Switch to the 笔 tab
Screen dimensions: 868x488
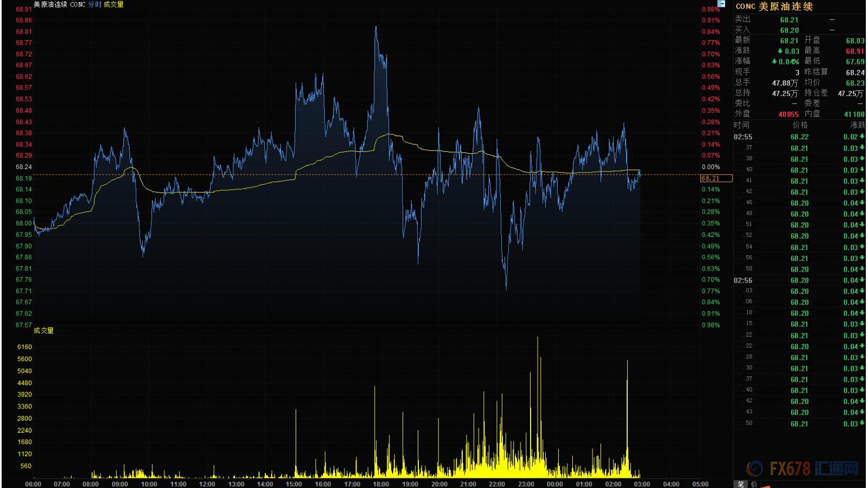741,484
